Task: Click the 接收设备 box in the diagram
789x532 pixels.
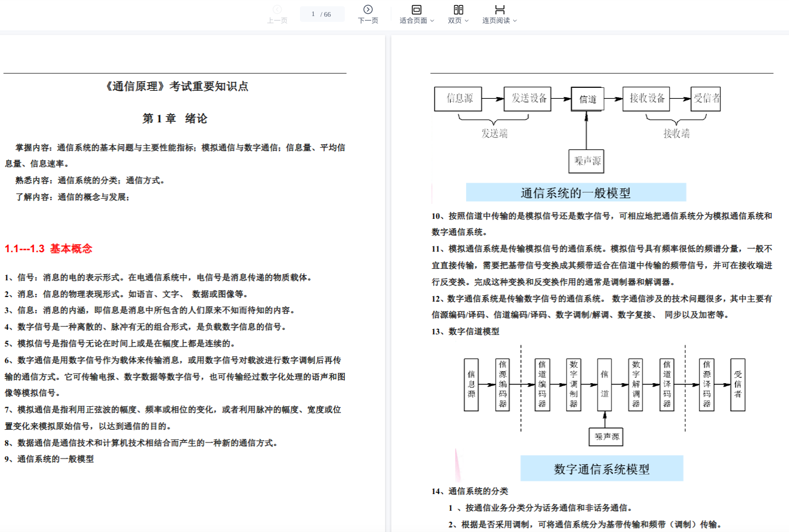Action: coord(647,99)
